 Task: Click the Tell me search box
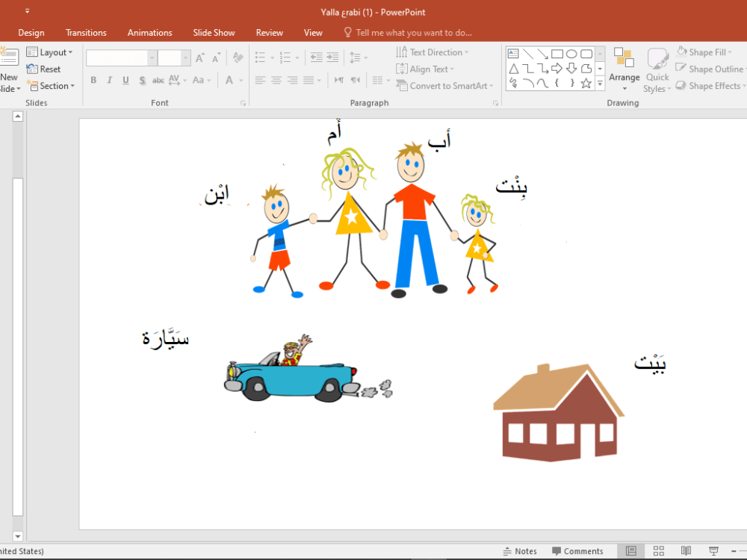pos(408,33)
